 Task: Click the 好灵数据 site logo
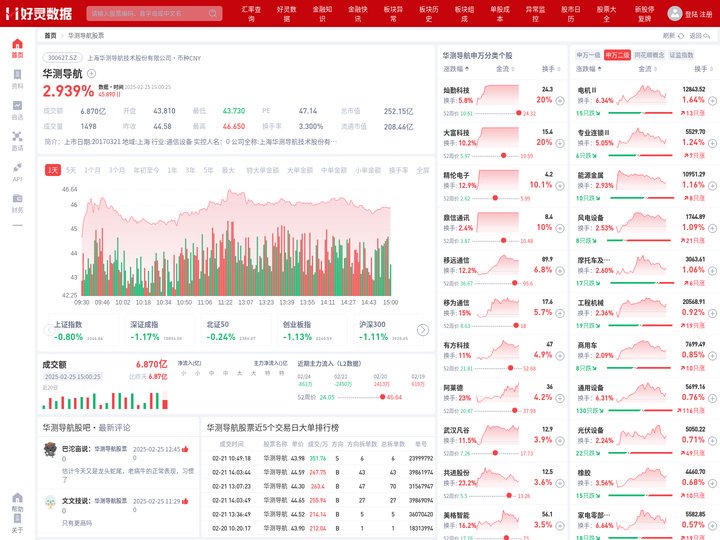point(39,13)
